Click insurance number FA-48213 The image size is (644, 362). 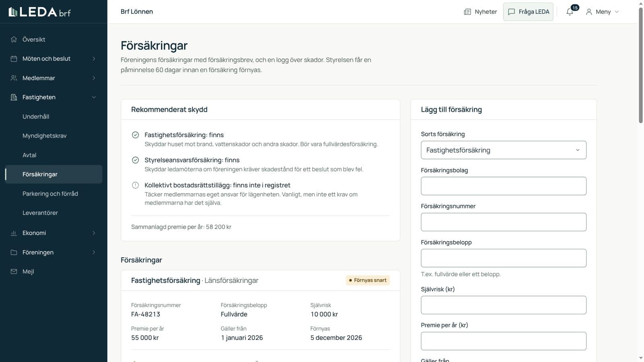coord(146,314)
